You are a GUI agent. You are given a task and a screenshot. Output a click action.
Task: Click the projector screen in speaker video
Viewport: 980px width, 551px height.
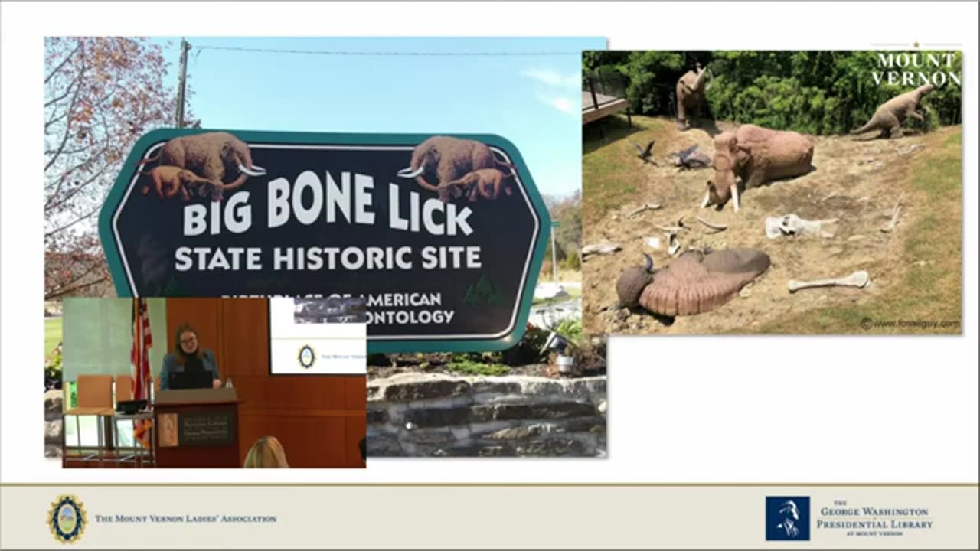coord(318,335)
